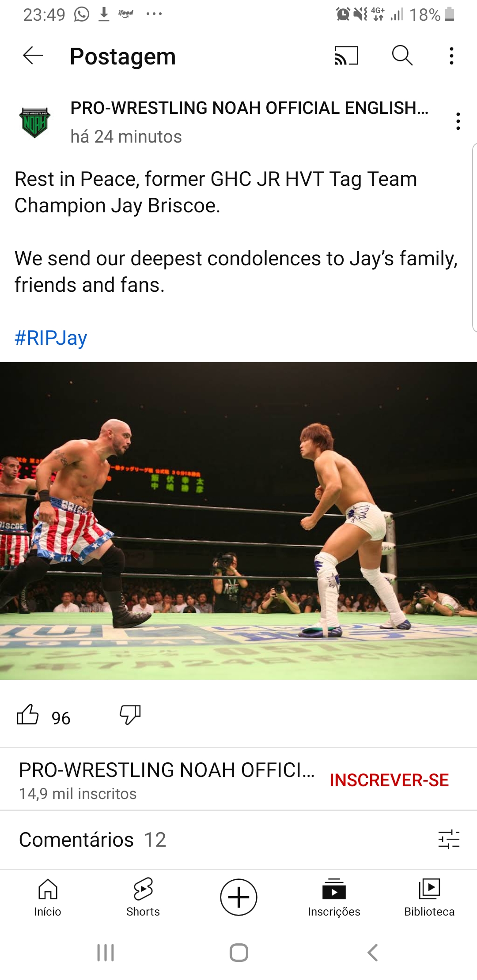Subscribe via INSCREVER-SE button
477x980 pixels.
tap(389, 780)
